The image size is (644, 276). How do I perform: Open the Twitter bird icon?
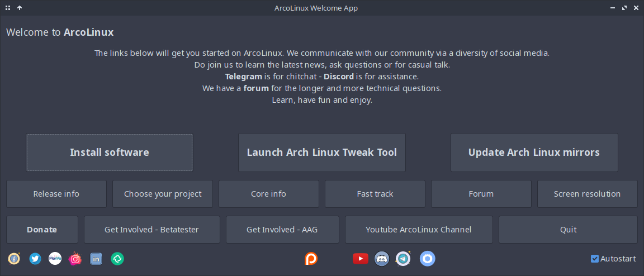coord(35,259)
